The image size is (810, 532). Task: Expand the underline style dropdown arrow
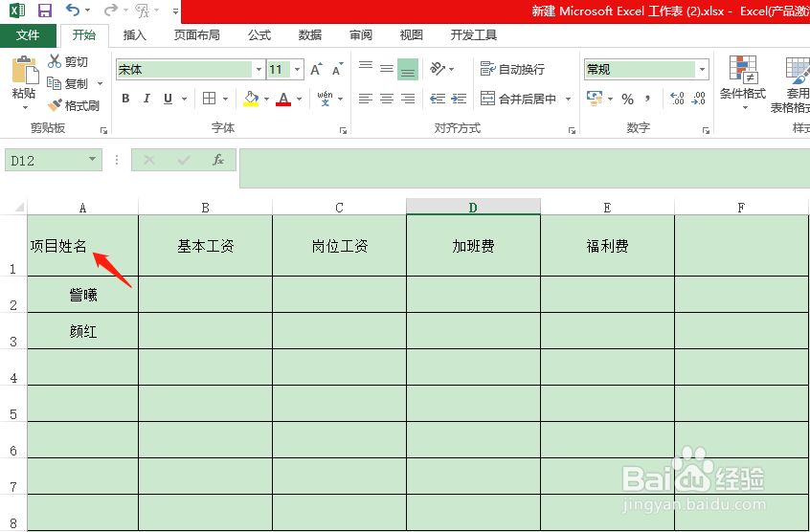point(184,99)
